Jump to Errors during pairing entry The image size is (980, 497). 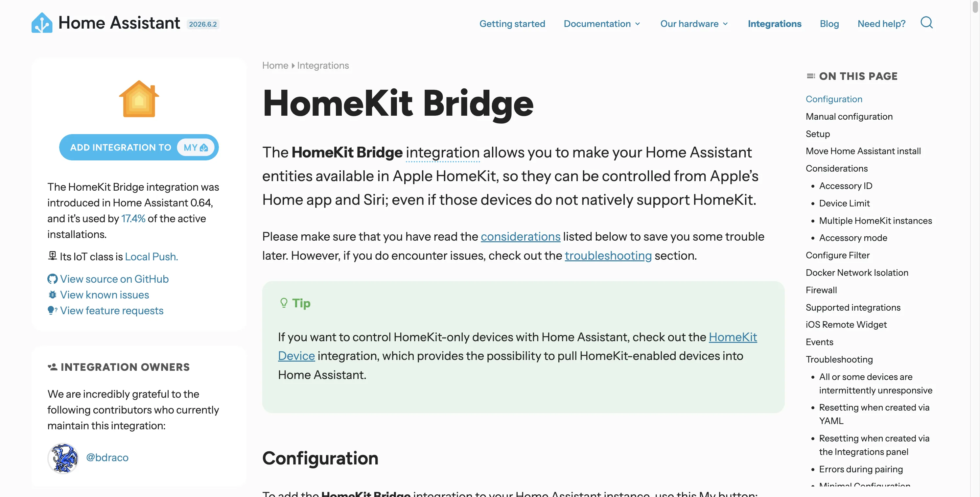861,469
